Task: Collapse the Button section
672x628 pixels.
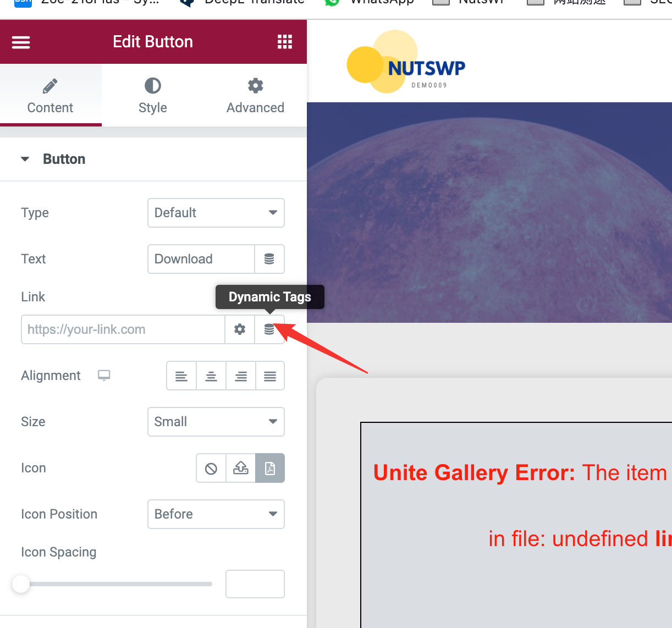Action: point(25,159)
